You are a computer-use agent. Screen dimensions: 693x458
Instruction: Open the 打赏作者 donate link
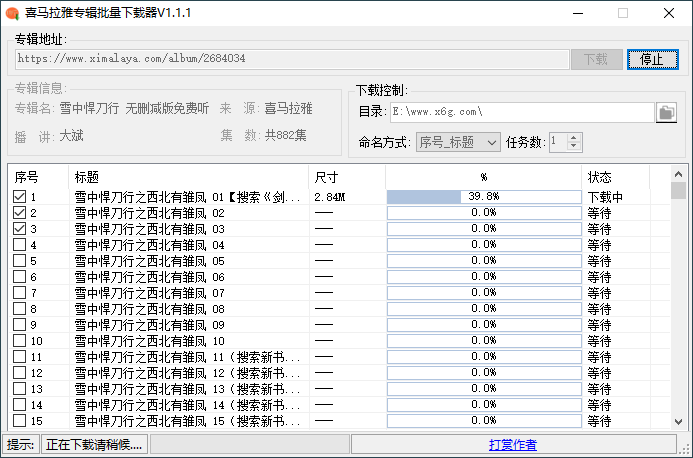[512, 445]
